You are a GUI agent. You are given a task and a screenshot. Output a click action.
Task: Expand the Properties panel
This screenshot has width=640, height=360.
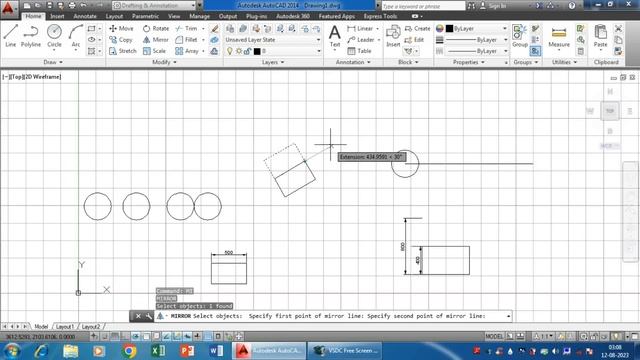469,62
